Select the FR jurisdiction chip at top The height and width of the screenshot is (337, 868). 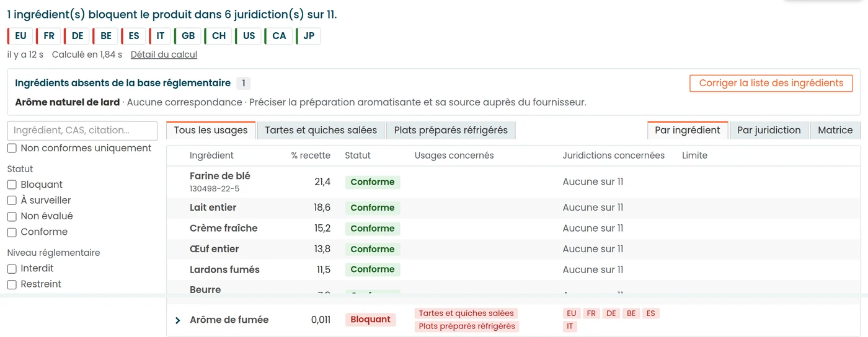pyautogui.click(x=48, y=36)
